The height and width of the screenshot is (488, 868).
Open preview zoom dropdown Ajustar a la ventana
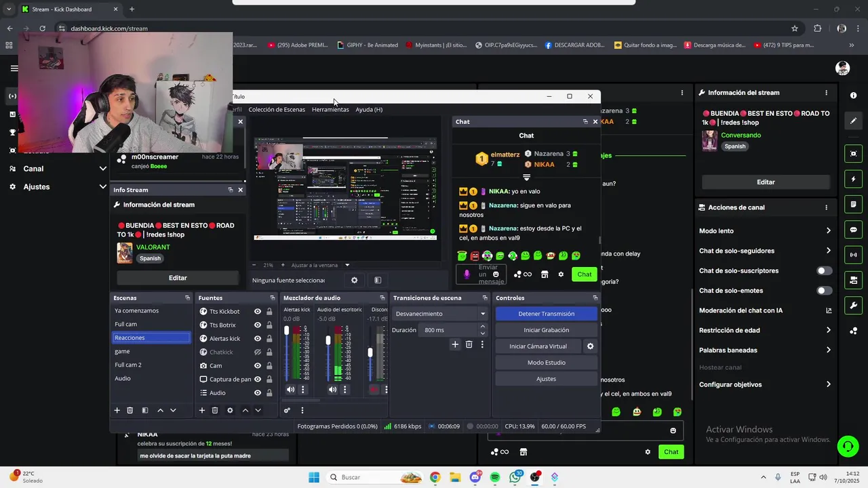pyautogui.click(x=320, y=265)
